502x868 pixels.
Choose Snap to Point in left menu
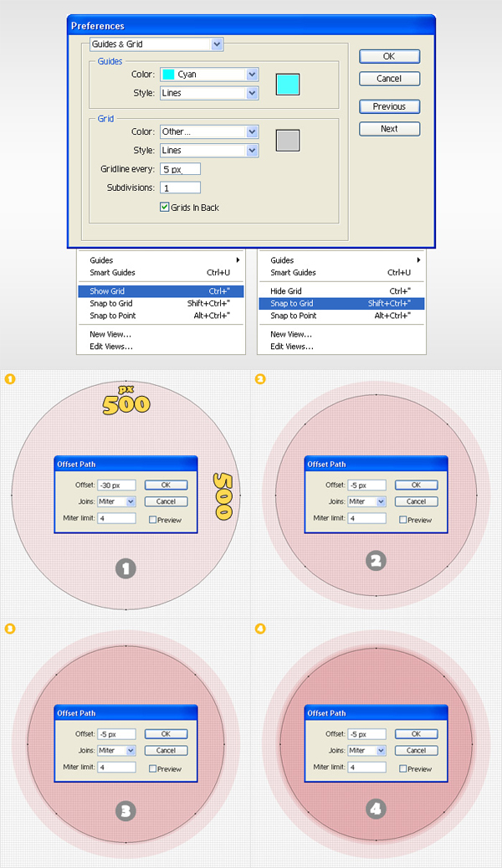[161, 316]
